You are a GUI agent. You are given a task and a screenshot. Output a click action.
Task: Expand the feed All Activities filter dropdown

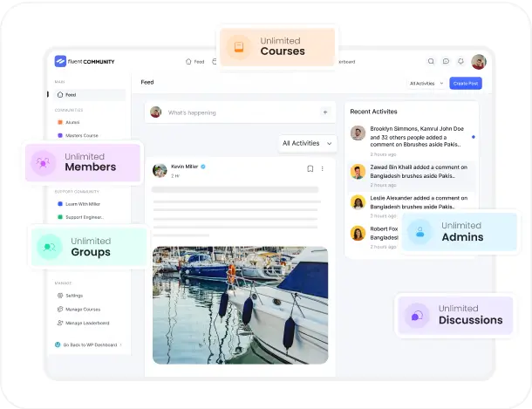coord(307,143)
